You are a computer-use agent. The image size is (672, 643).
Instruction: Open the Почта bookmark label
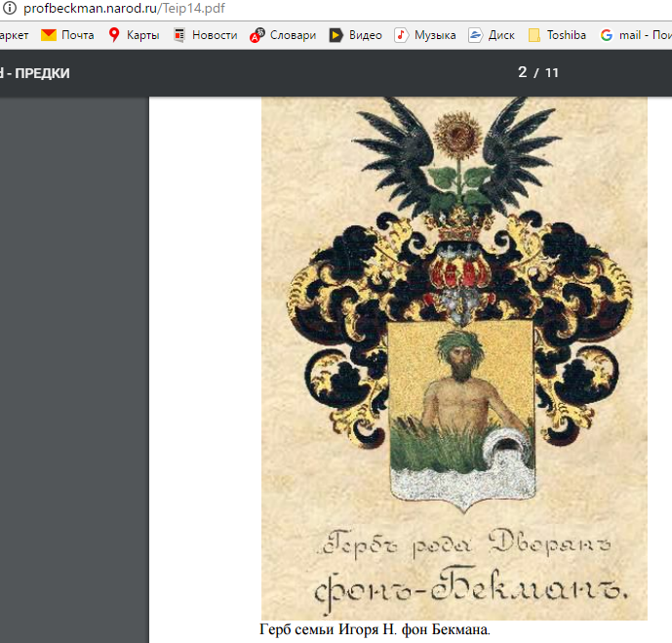[x=78, y=35]
